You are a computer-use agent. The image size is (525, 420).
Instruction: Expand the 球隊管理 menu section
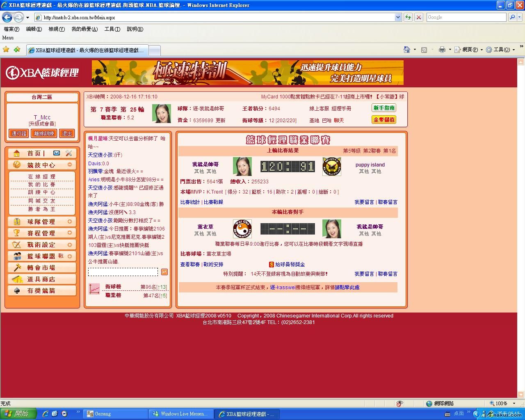point(70,221)
